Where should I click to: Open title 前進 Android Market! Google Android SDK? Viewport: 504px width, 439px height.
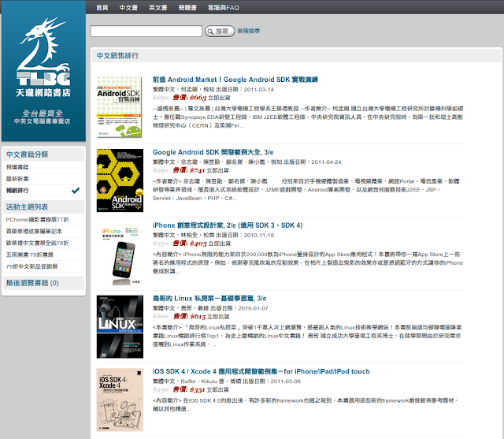(235, 80)
